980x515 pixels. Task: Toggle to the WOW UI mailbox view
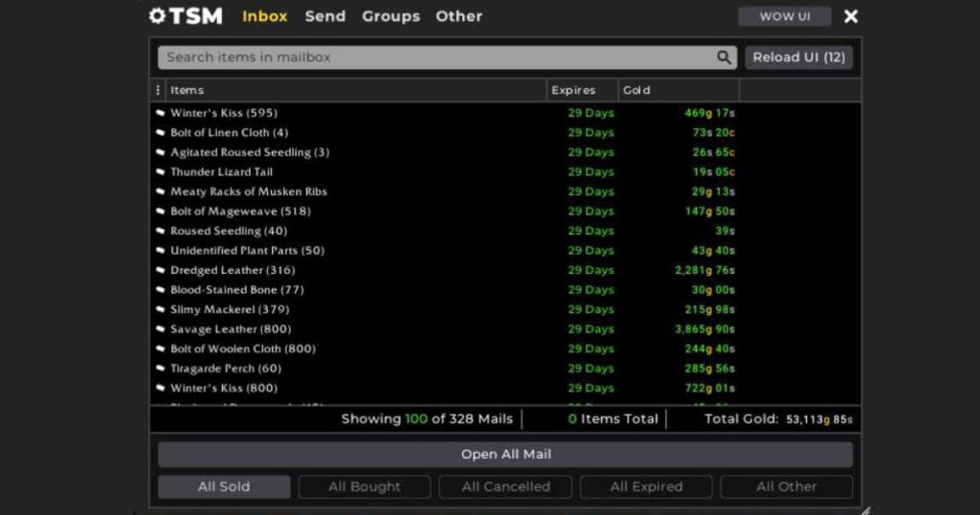784,16
